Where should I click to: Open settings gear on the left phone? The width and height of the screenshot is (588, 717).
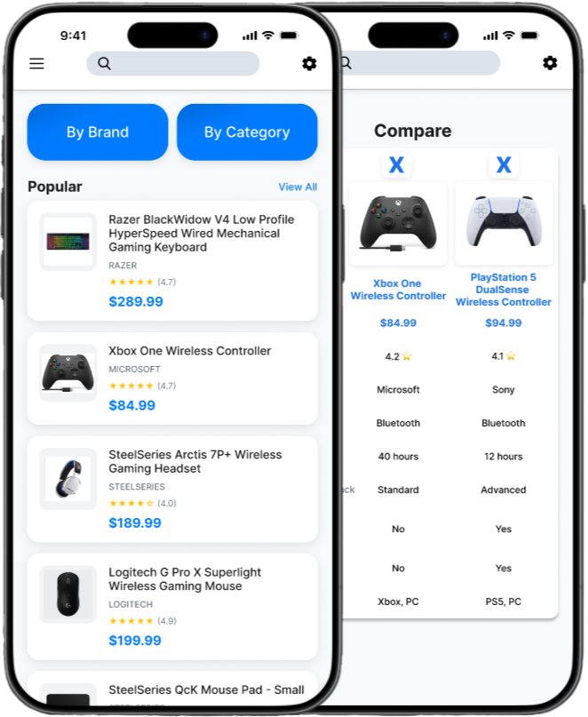tap(310, 64)
